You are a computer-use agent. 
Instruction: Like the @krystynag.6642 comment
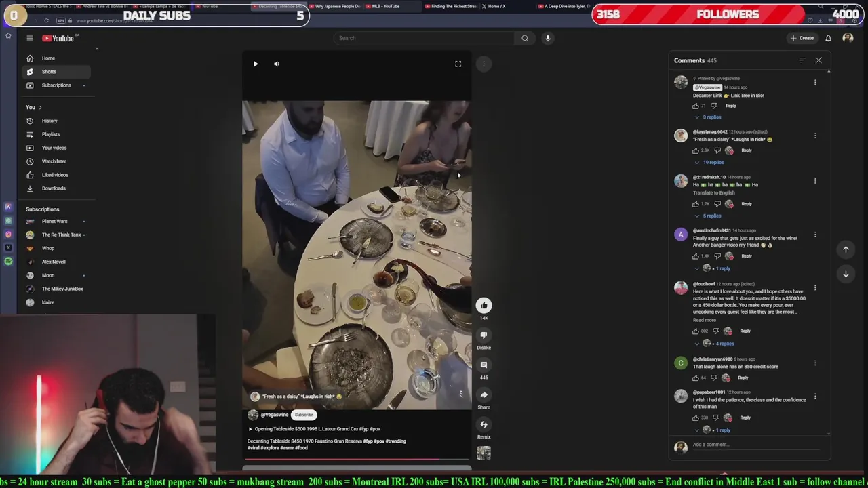tap(696, 150)
